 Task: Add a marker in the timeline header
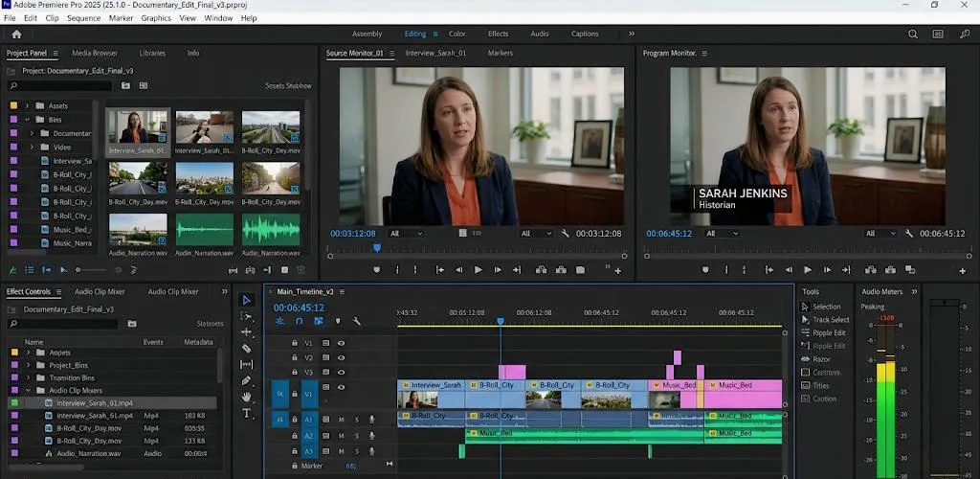click(338, 322)
